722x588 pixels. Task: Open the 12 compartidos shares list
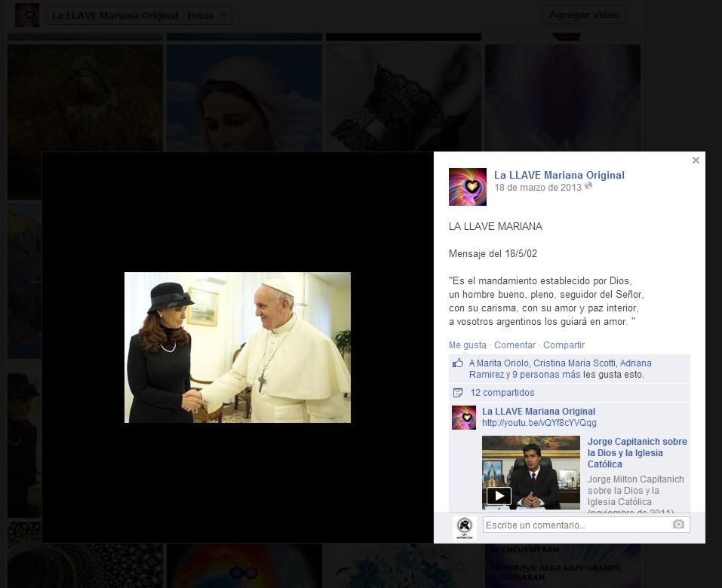pos(502,393)
